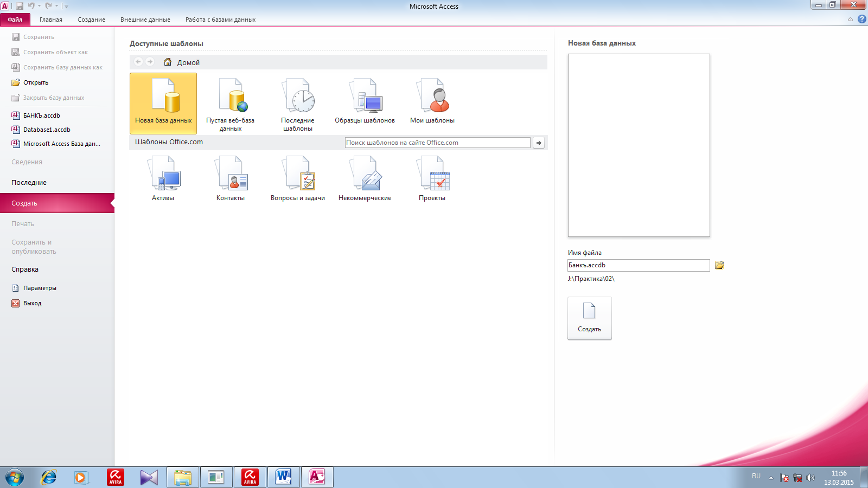
Task: Open the volume speaker tray icon
Action: pyautogui.click(x=810, y=478)
